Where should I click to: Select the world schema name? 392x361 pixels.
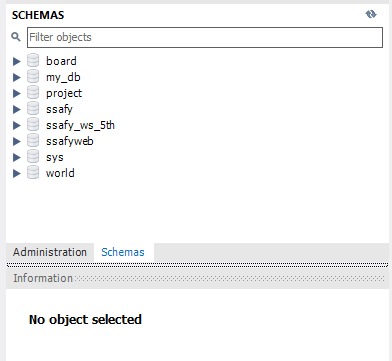tap(60, 173)
